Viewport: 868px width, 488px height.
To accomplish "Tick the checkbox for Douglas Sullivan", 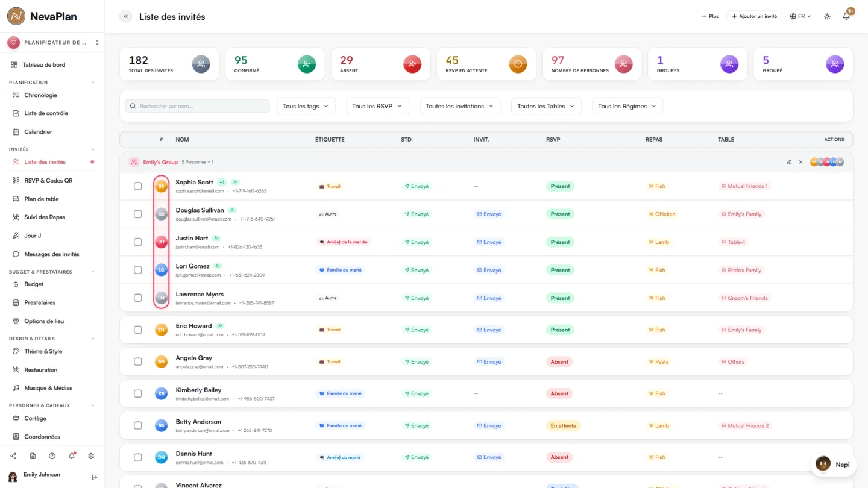I will click(x=138, y=214).
